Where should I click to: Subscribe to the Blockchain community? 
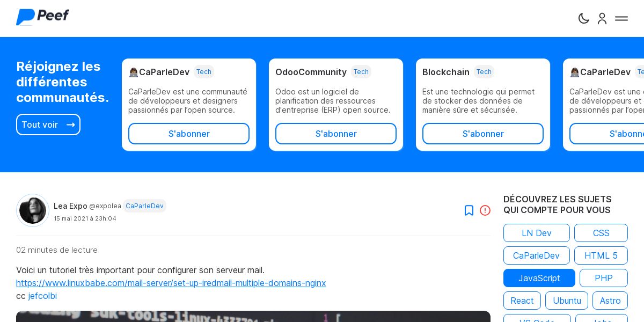pyautogui.click(x=483, y=134)
